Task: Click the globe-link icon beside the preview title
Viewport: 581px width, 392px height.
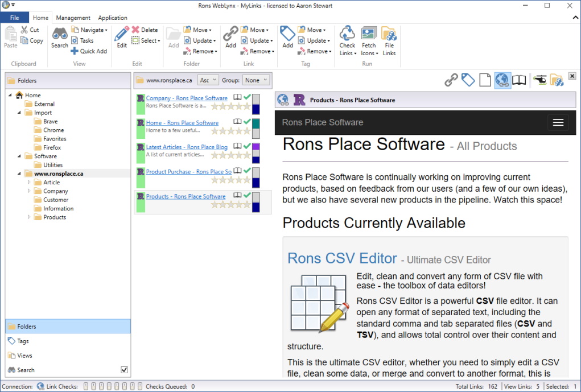Action: click(283, 100)
